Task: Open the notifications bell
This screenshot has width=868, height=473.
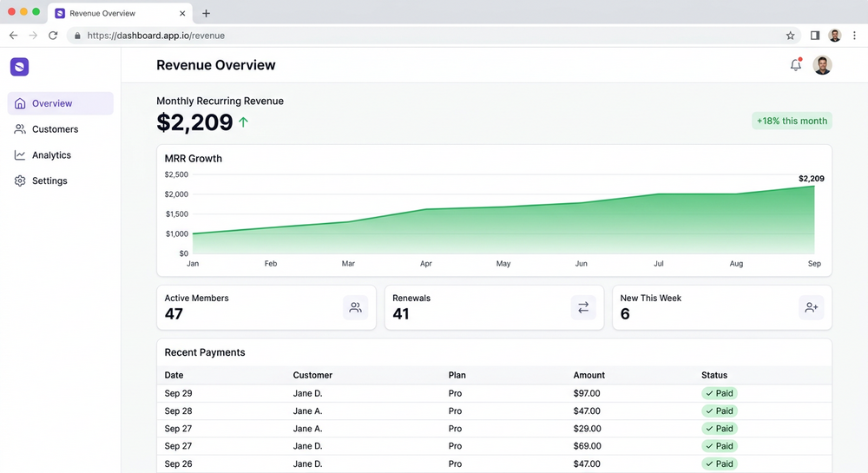Action: pos(795,65)
